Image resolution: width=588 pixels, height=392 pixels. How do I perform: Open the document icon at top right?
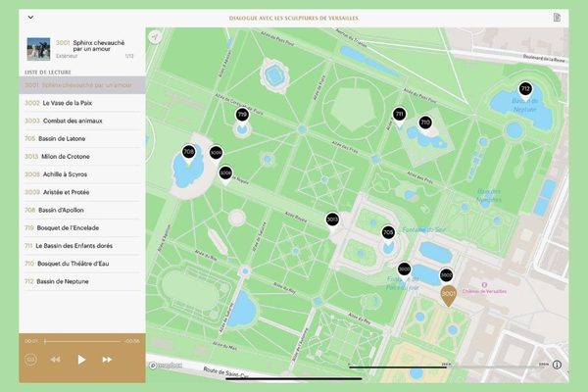click(557, 18)
